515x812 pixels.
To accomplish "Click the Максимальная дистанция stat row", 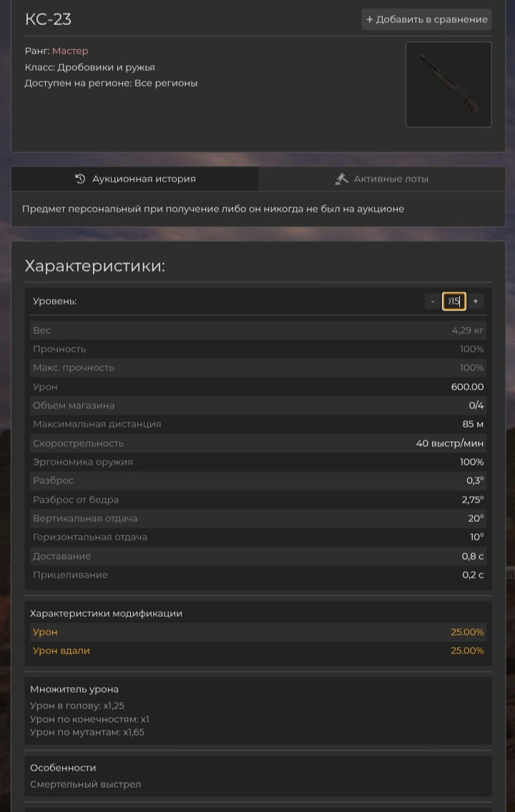I will [258, 424].
